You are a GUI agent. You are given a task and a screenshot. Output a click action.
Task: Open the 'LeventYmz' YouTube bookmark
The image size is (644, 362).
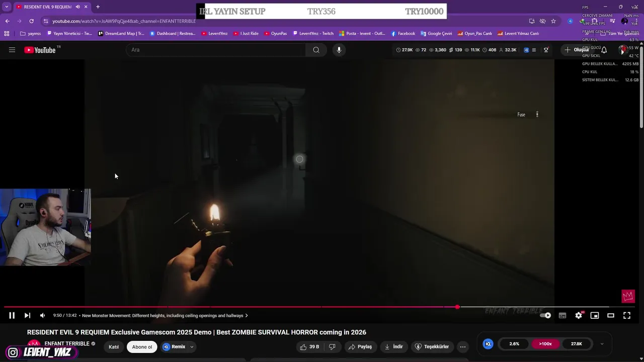tap(214, 34)
